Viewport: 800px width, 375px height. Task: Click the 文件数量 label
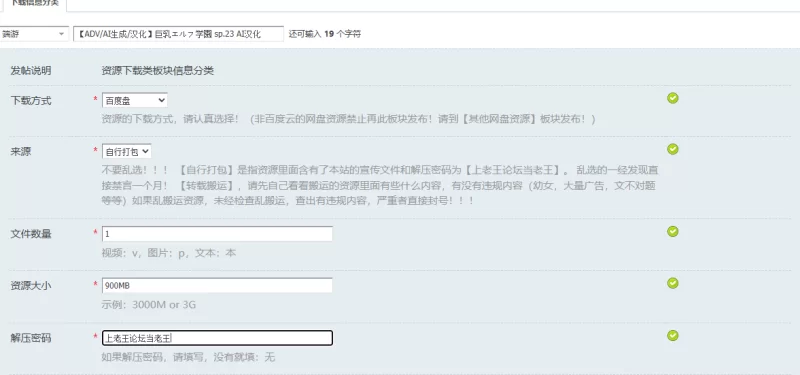coord(31,234)
